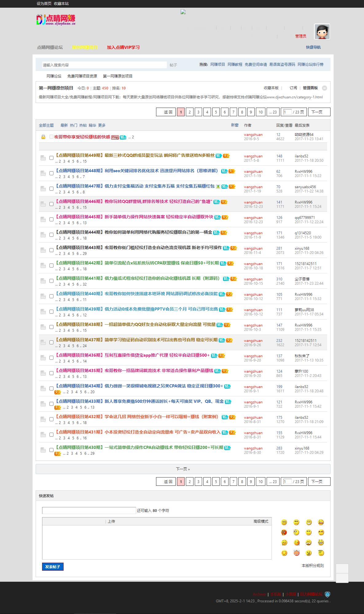Click the 点睛网赚 site logo

pos(56,20)
